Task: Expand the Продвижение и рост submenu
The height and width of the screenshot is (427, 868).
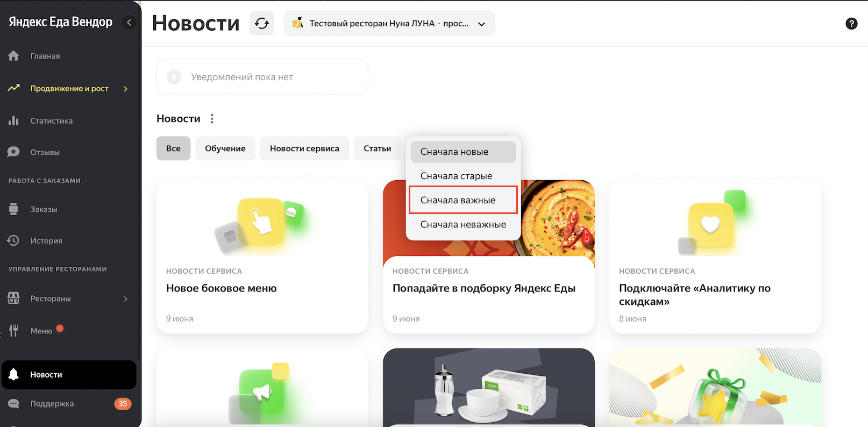Action: (125, 89)
